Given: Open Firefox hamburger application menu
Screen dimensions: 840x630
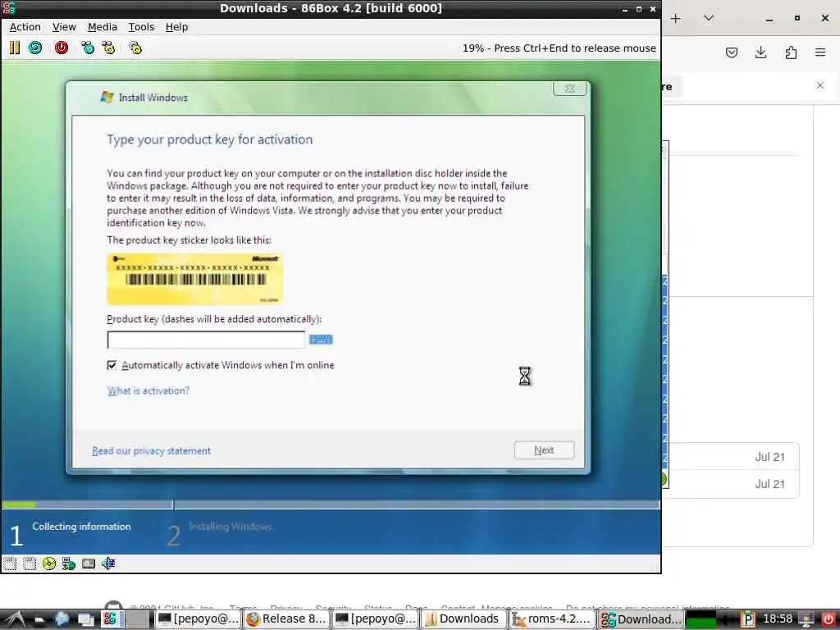Looking at the screenshot, I should click(820, 52).
